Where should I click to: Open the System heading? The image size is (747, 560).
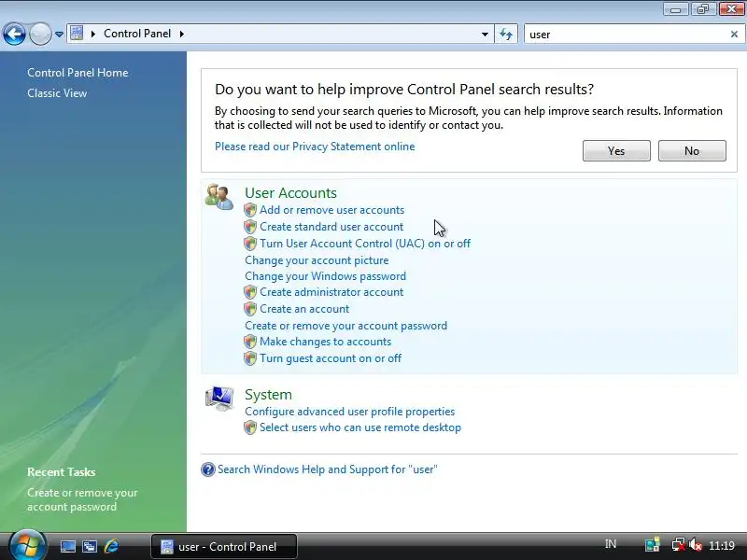(268, 395)
